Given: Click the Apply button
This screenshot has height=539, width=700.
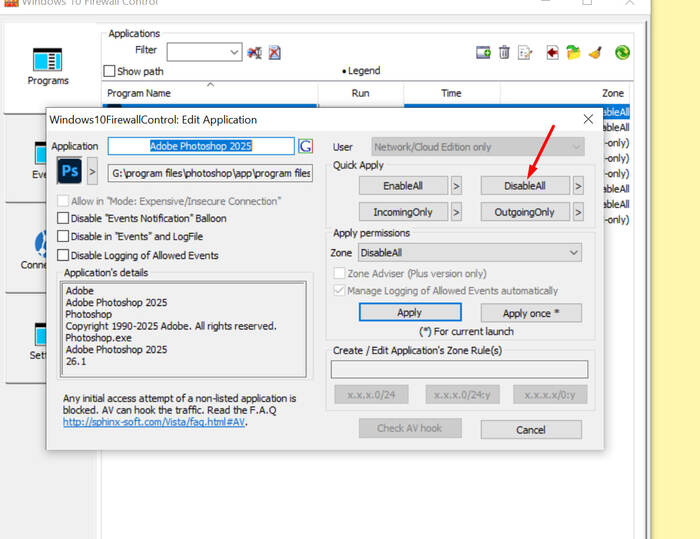Looking at the screenshot, I should click(x=409, y=313).
